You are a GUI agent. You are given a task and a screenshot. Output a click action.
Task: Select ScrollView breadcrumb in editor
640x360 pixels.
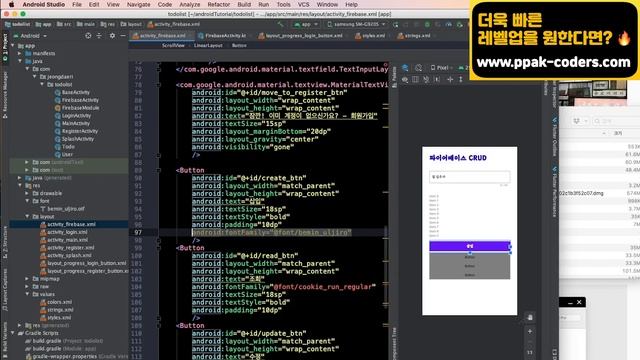[x=173, y=46]
